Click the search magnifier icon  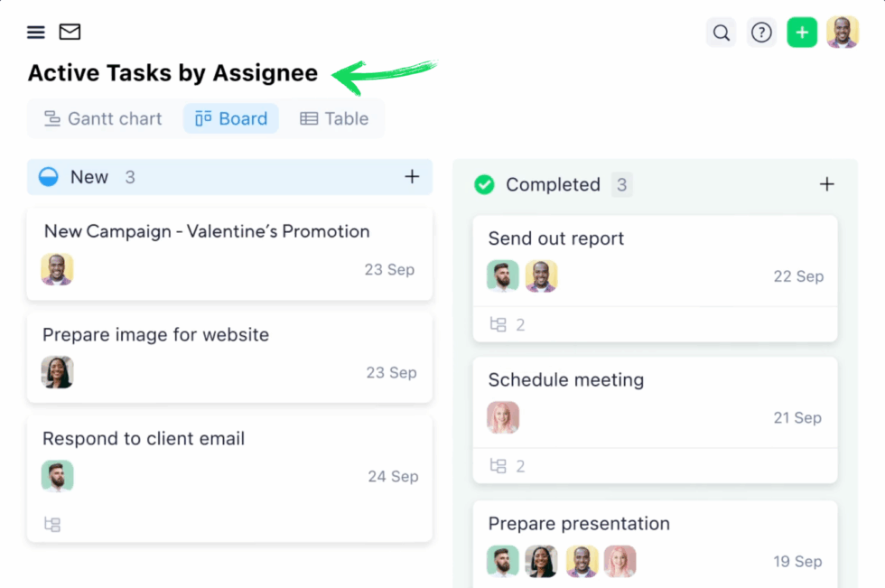(x=721, y=33)
